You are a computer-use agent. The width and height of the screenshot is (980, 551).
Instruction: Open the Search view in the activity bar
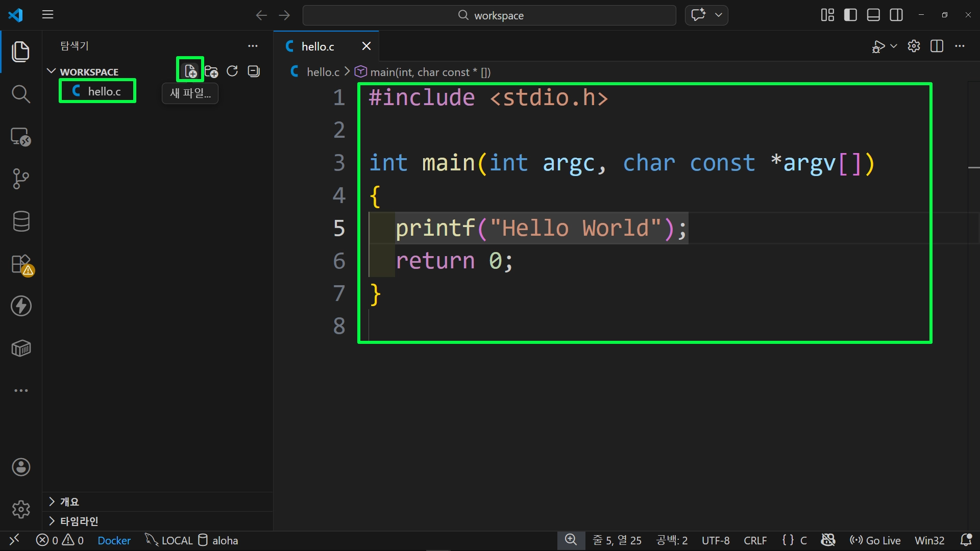(x=20, y=94)
